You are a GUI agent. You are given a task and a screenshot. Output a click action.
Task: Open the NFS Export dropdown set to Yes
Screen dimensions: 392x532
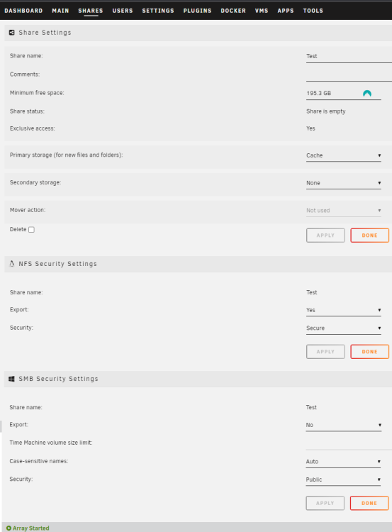[x=344, y=310]
